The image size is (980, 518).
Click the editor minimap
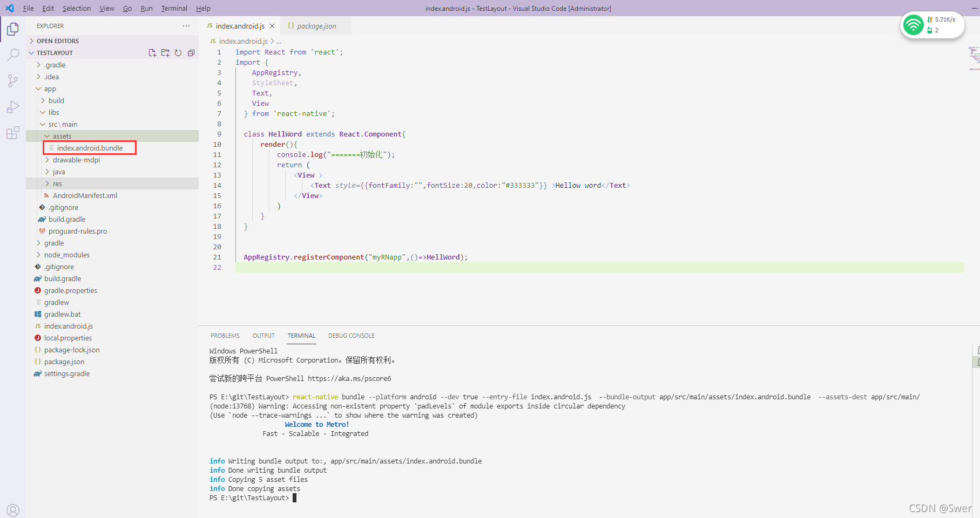(x=974, y=58)
